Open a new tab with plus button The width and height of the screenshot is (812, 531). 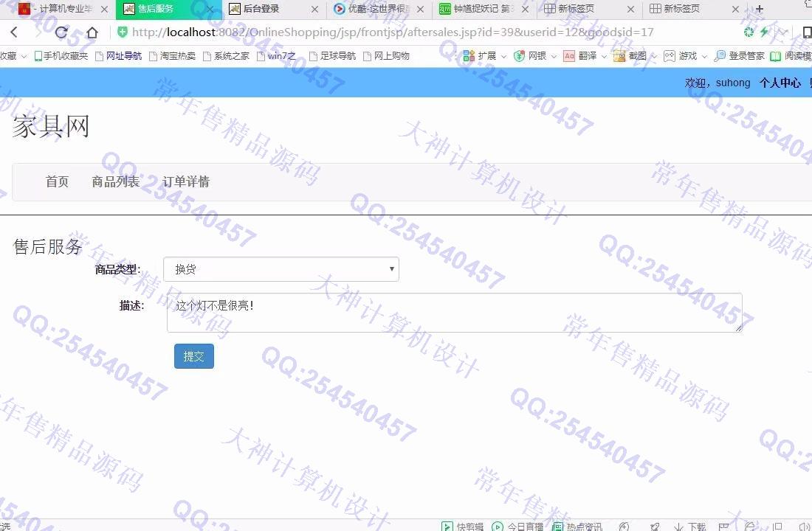(x=759, y=9)
